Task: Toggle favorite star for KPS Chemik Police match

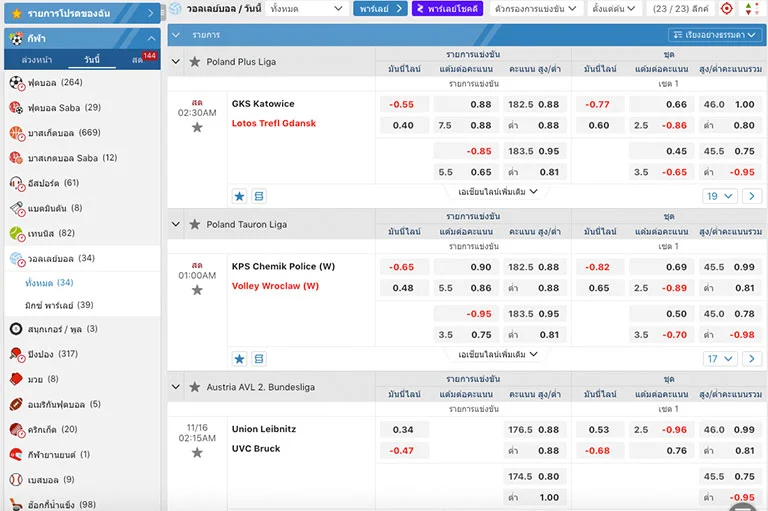Action: click(197, 291)
